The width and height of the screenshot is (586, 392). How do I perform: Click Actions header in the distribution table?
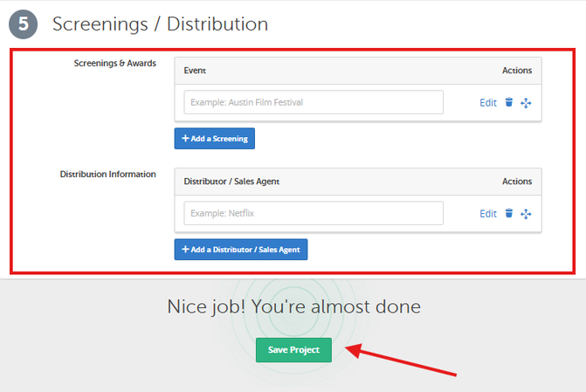pyautogui.click(x=517, y=181)
